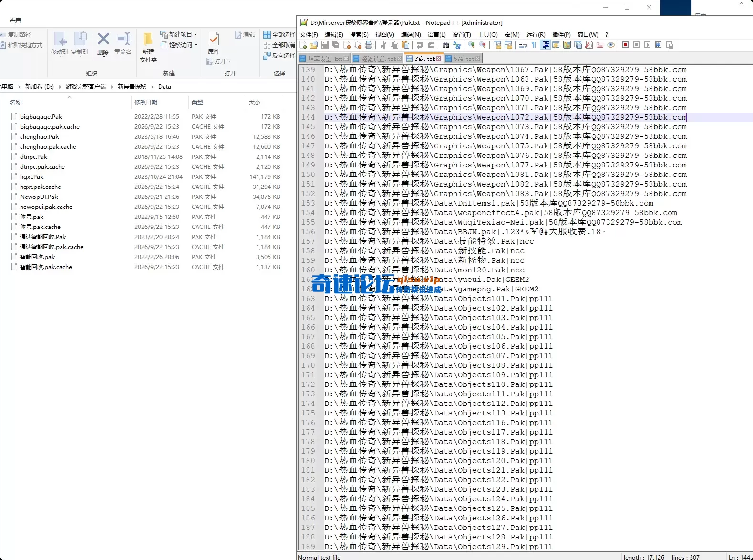Screen dimensions: 753x560
Task: Expand breadcrumb chevron after 新异兽探秘
Action: click(x=153, y=87)
